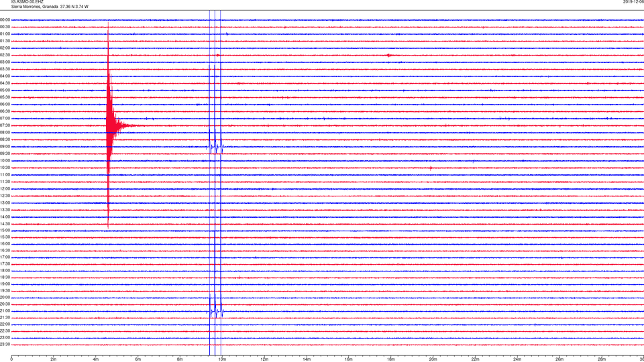The height and width of the screenshot is (362, 644).
Task: Select the 18:00 trace time label
Action: click(x=5, y=270)
